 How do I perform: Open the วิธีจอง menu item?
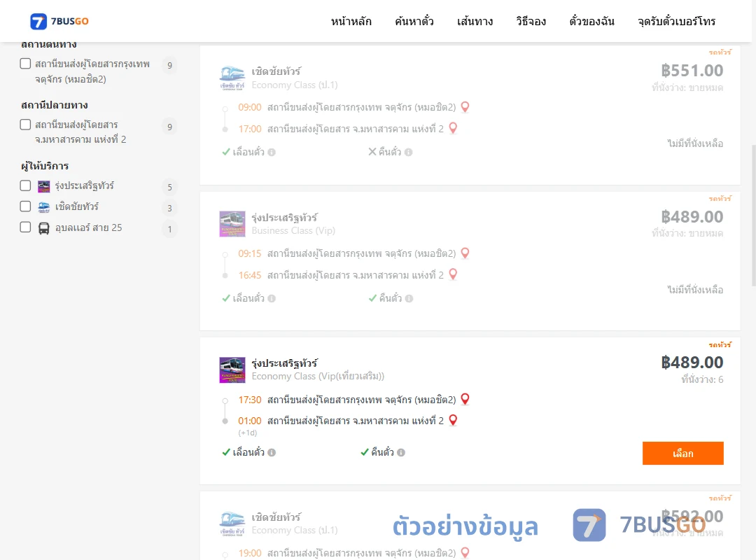pos(531,21)
